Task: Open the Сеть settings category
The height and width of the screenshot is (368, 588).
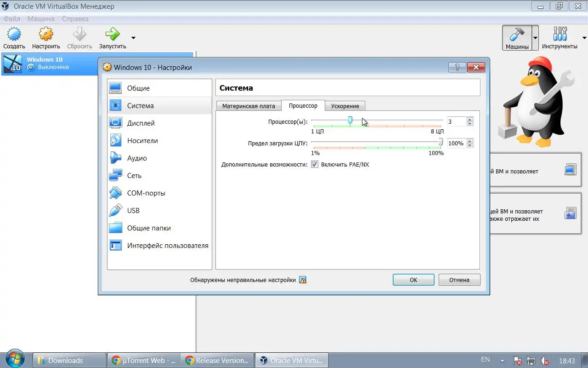Action: pos(159,175)
